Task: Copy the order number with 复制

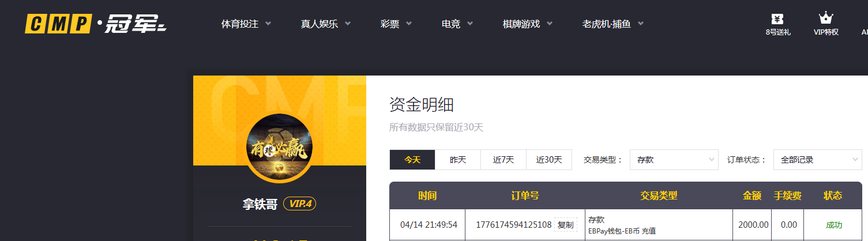Action: point(565,225)
